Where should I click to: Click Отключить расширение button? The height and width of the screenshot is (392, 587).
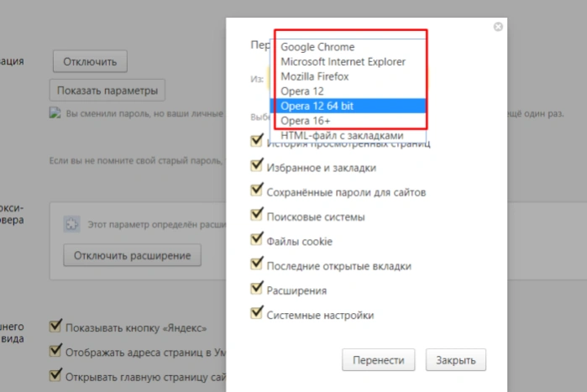(x=132, y=255)
